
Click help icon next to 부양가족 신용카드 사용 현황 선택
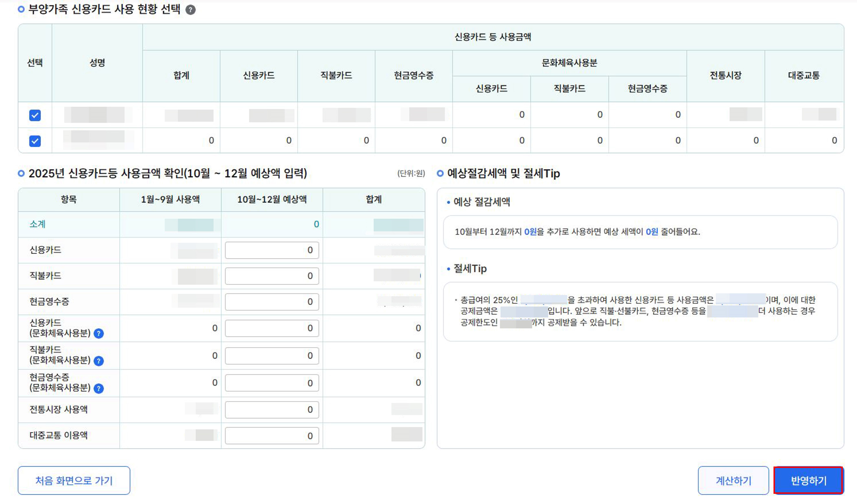coord(190,10)
